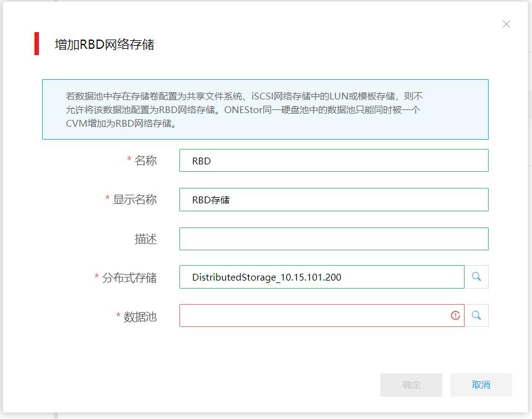Focus the 名称 input containing RBD
Screen dimensions: 532x419
tap(333, 161)
